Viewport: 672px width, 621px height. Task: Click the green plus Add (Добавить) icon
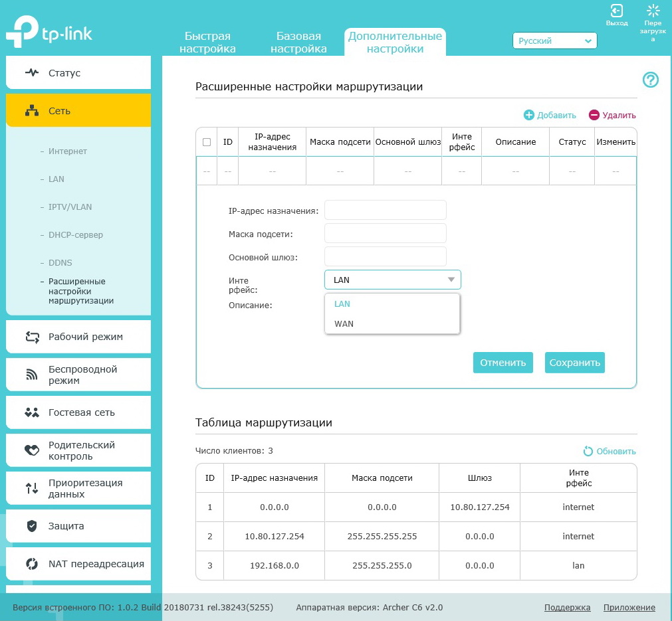529,115
